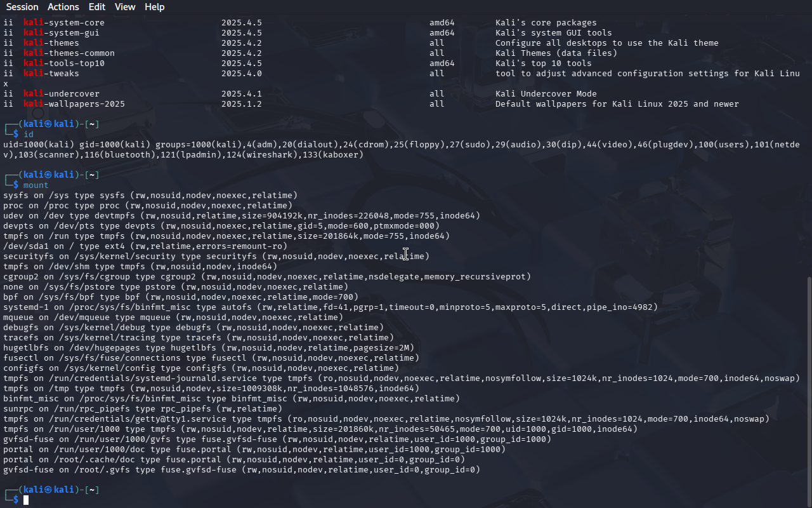Click the typed "mount" command

[36, 185]
